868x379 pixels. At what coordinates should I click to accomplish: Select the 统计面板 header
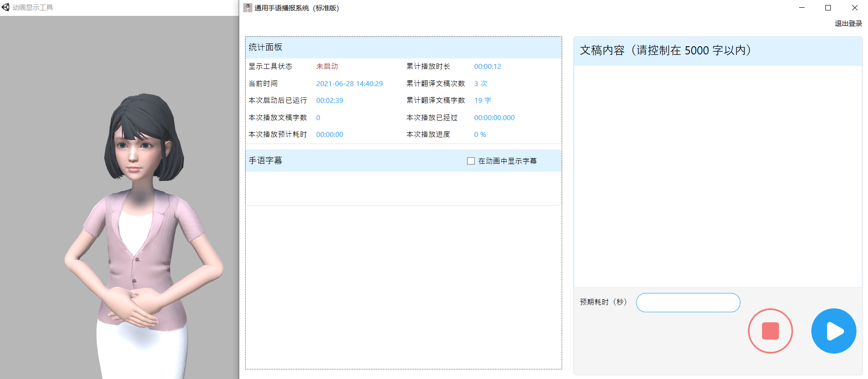point(265,47)
